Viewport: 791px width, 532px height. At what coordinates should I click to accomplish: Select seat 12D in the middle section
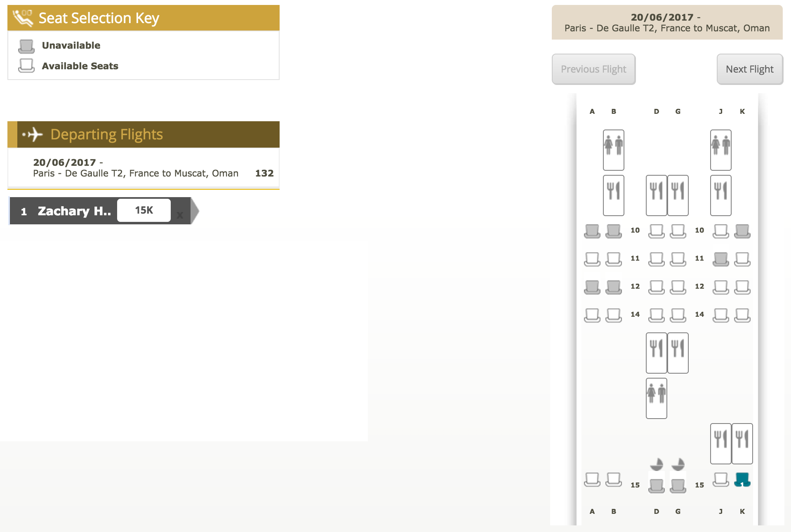click(x=656, y=287)
